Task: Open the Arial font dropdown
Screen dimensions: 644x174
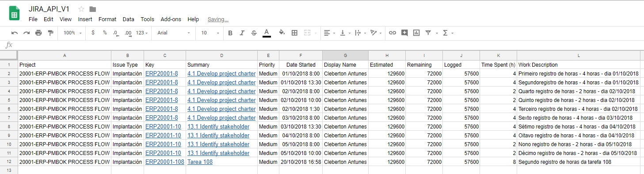Action: pyautogui.click(x=174, y=33)
